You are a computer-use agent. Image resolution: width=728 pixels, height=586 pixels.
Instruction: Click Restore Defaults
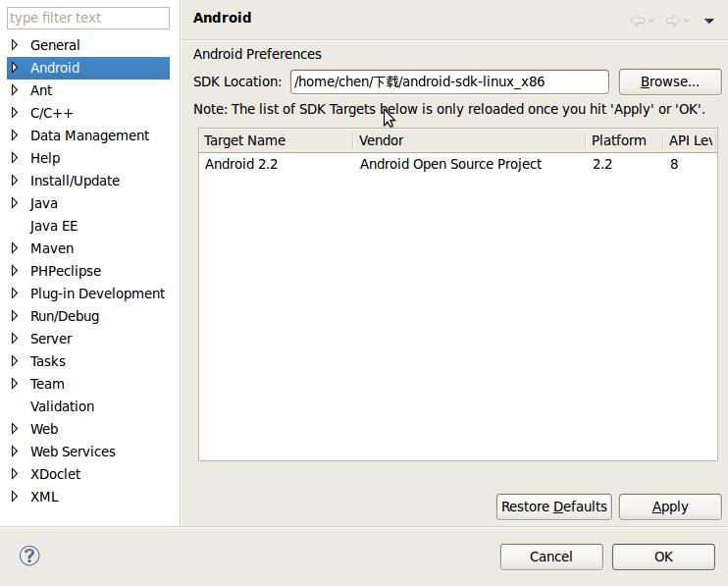click(x=553, y=506)
